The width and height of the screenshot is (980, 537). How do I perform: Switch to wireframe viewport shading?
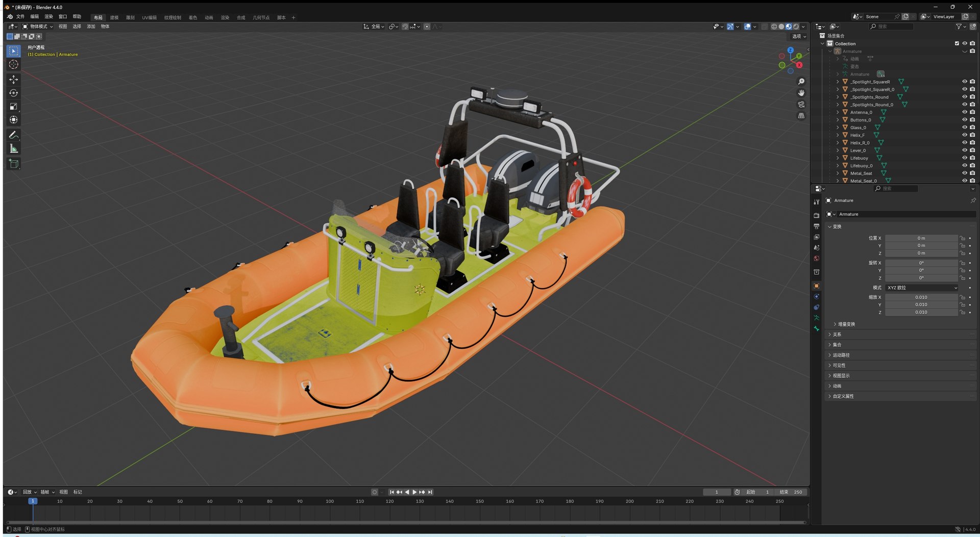click(x=774, y=27)
